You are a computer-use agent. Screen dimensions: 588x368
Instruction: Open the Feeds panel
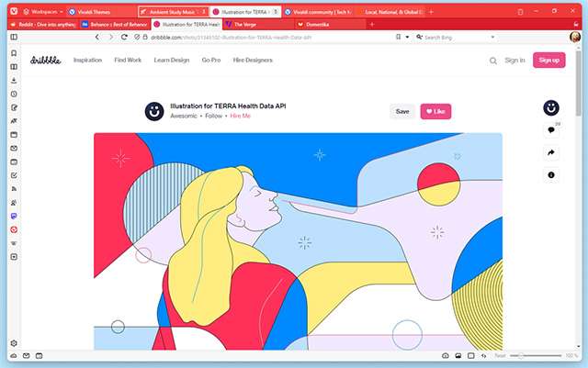click(14, 189)
